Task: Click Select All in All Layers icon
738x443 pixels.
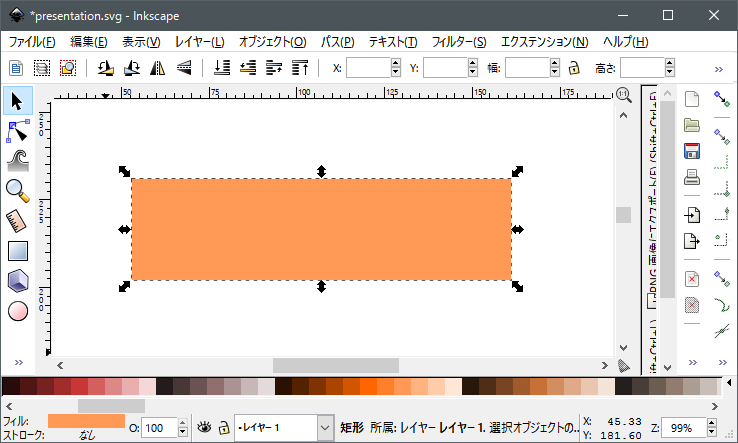Action: [41, 68]
